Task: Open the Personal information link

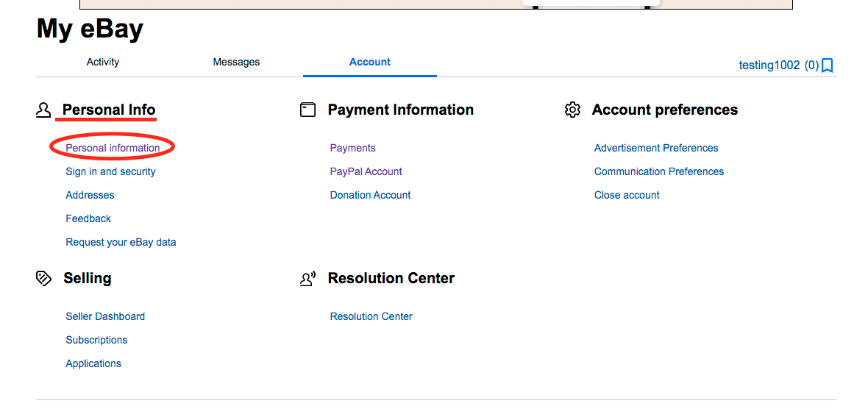Action: pos(113,148)
